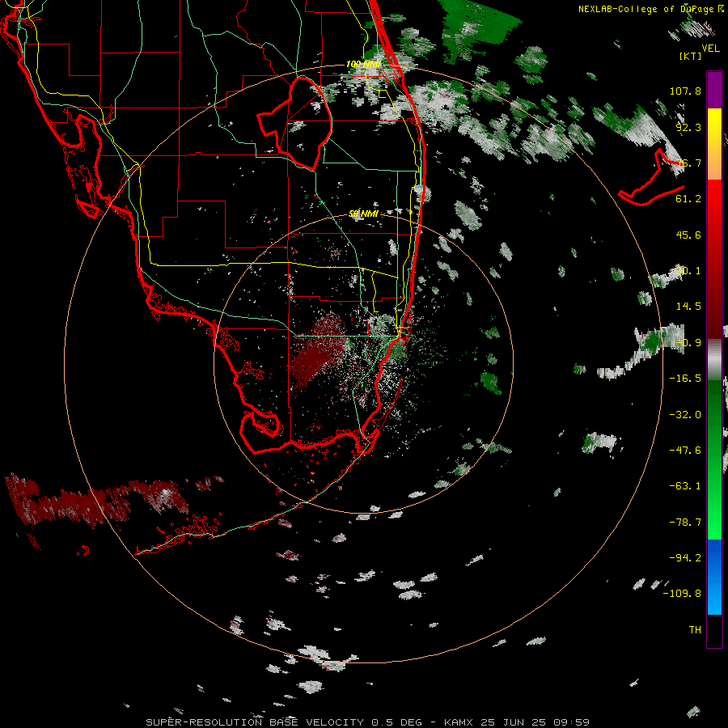This screenshot has width=728, height=728.
Task: Select the 92.3 velocity scale value
Action: coord(688,127)
